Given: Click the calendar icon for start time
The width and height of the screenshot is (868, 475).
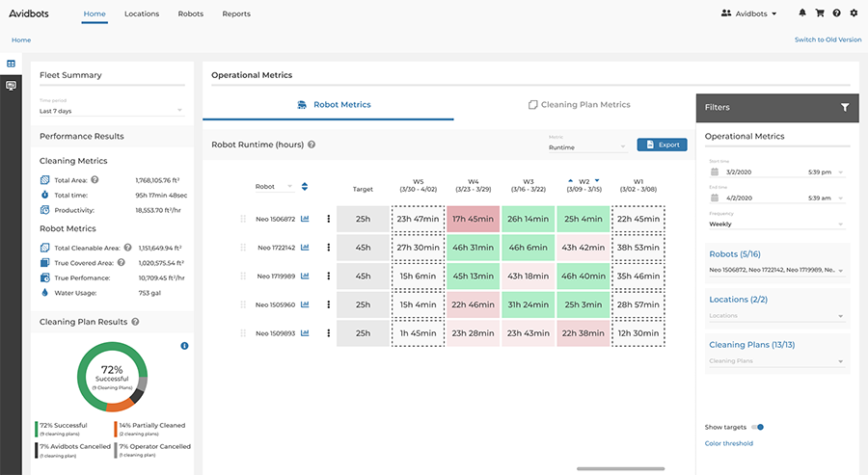Looking at the screenshot, I should click(715, 172).
